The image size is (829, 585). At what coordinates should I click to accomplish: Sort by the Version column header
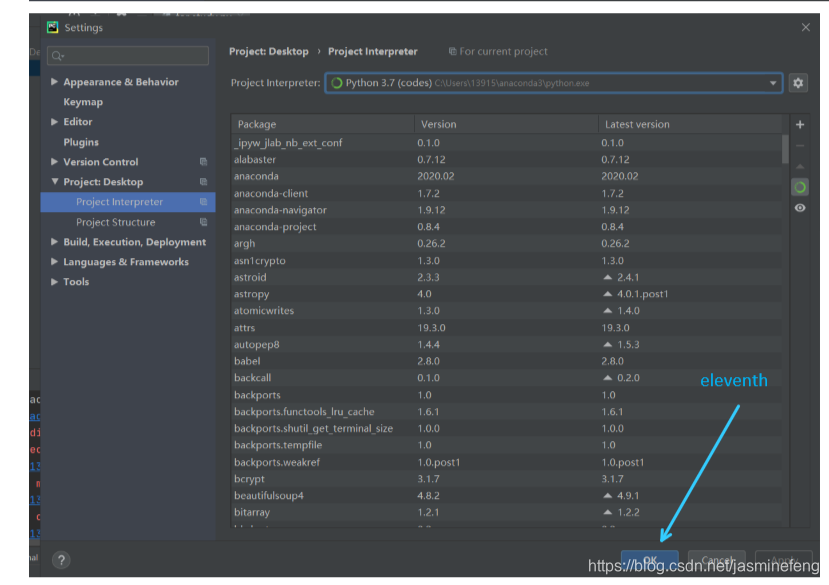coord(506,124)
